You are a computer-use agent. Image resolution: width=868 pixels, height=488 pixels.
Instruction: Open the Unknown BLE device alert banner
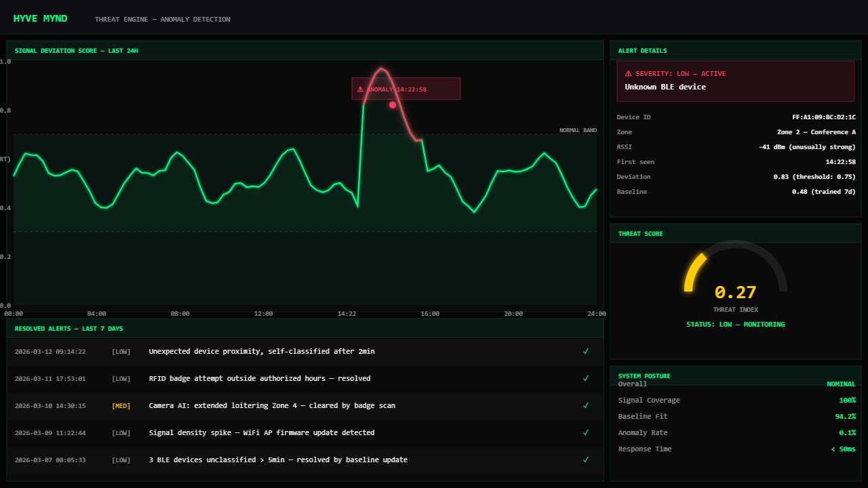(x=735, y=81)
